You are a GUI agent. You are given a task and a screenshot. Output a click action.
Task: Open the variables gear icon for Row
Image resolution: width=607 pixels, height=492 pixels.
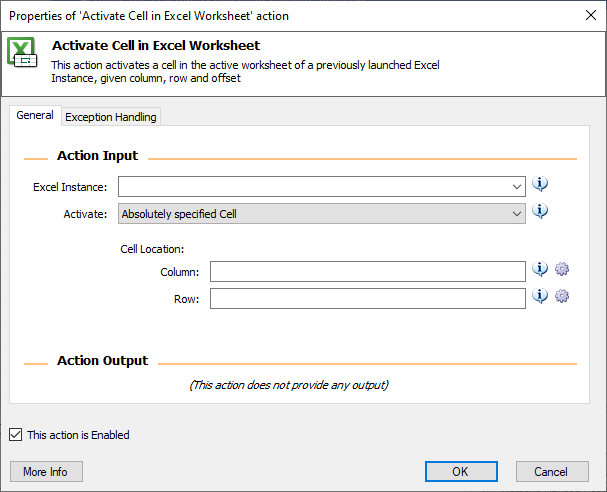click(x=562, y=296)
